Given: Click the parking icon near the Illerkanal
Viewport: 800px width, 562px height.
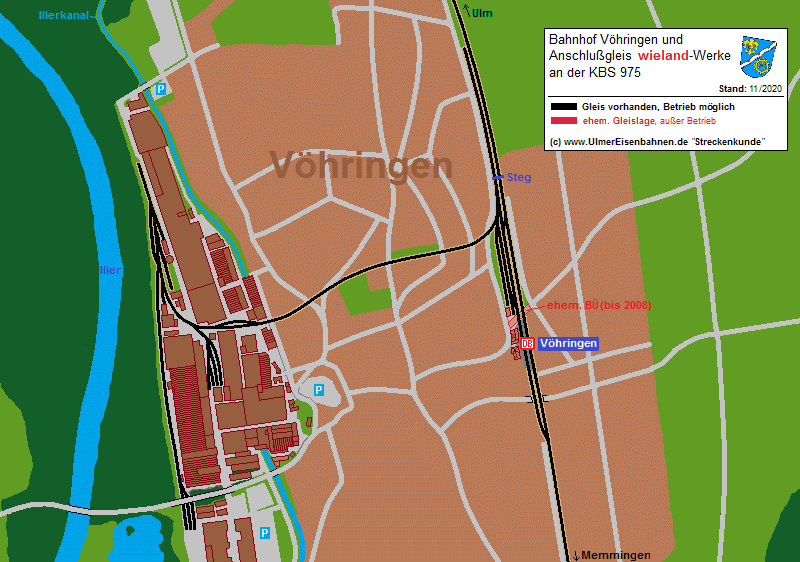Looking at the screenshot, I should point(159,91).
